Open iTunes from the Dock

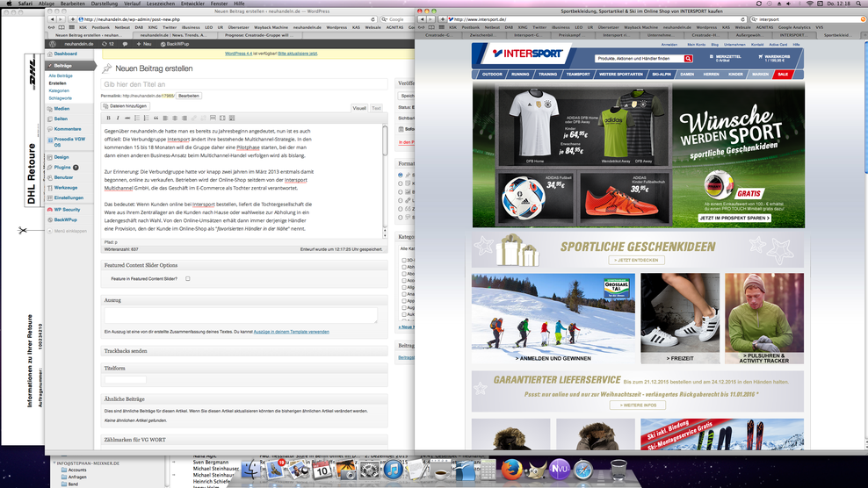pyautogui.click(x=393, y=470)
